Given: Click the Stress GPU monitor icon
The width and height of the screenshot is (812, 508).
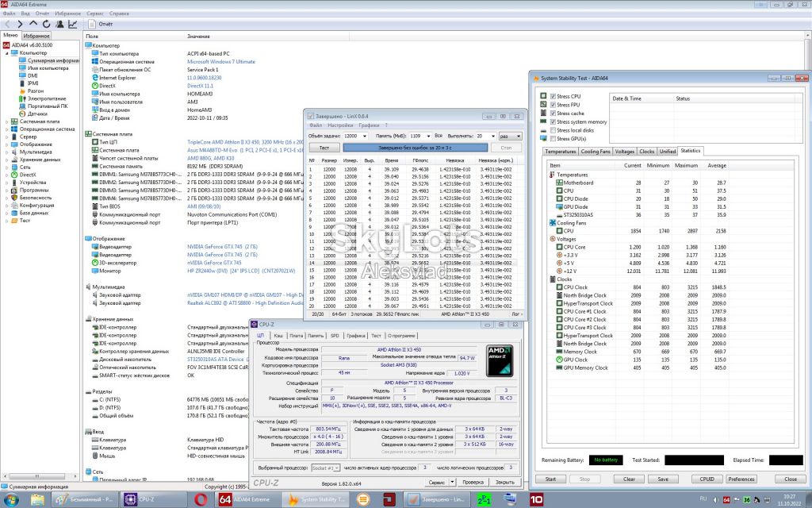Looking at the screenshot, I should click(543, 138).
